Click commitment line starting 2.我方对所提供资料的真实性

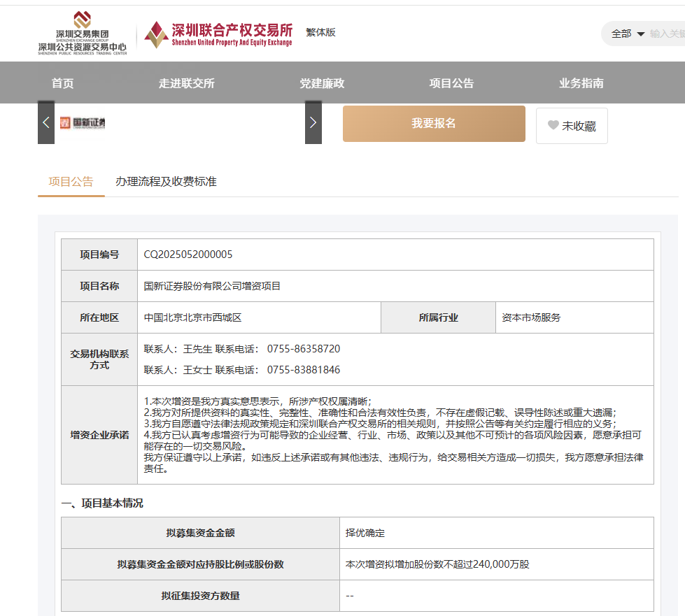tap(380, 413)
